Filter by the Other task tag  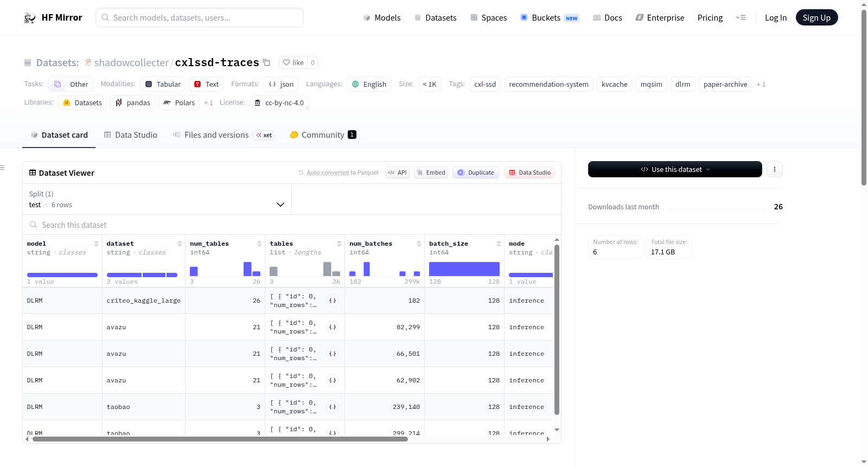(x=71, y=84)
